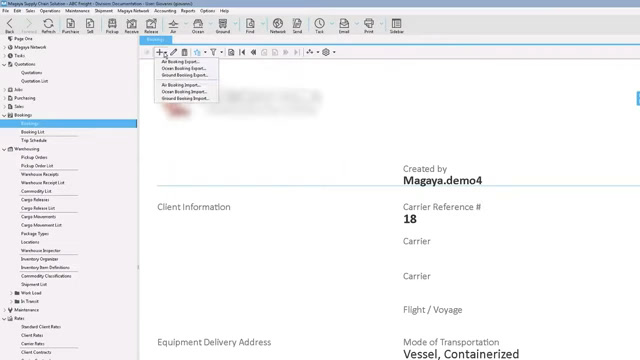This screenshot has width=640, height=360.
Task: Toggle the Sidebar icon
Action: click(x=396, y=24)
